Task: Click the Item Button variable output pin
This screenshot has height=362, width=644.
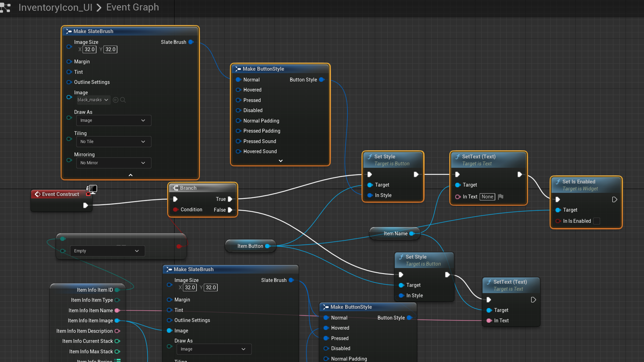Action: click(267, 246)
